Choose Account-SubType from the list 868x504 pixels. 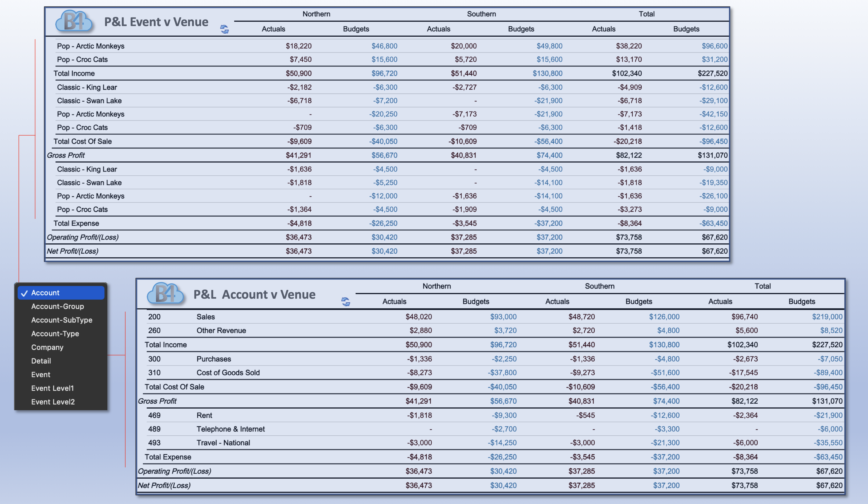[62, 320]
